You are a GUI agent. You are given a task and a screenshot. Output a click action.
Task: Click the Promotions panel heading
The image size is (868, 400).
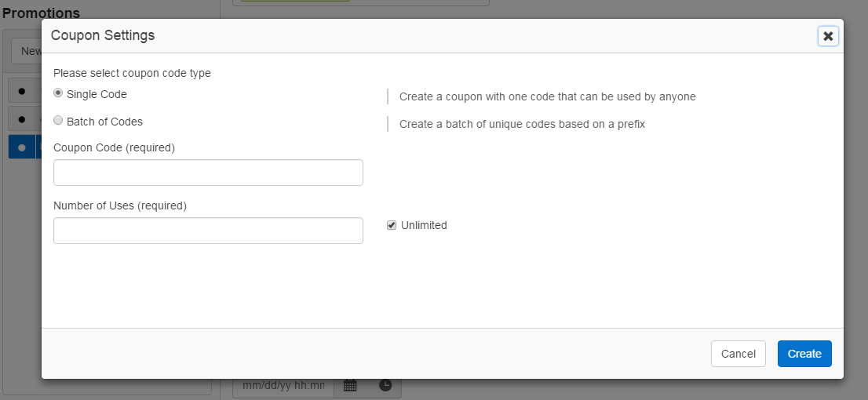(x=41, y=13)
